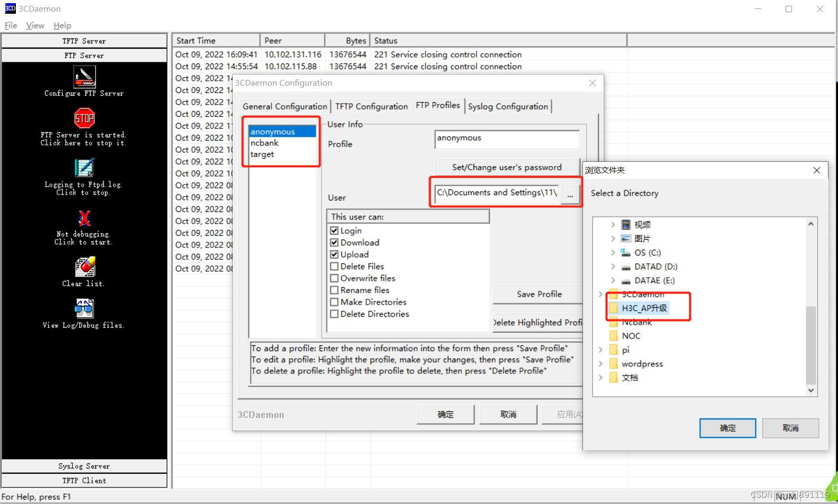Expand the 文档 folder node
838x504 pixels.
[600, 378]
